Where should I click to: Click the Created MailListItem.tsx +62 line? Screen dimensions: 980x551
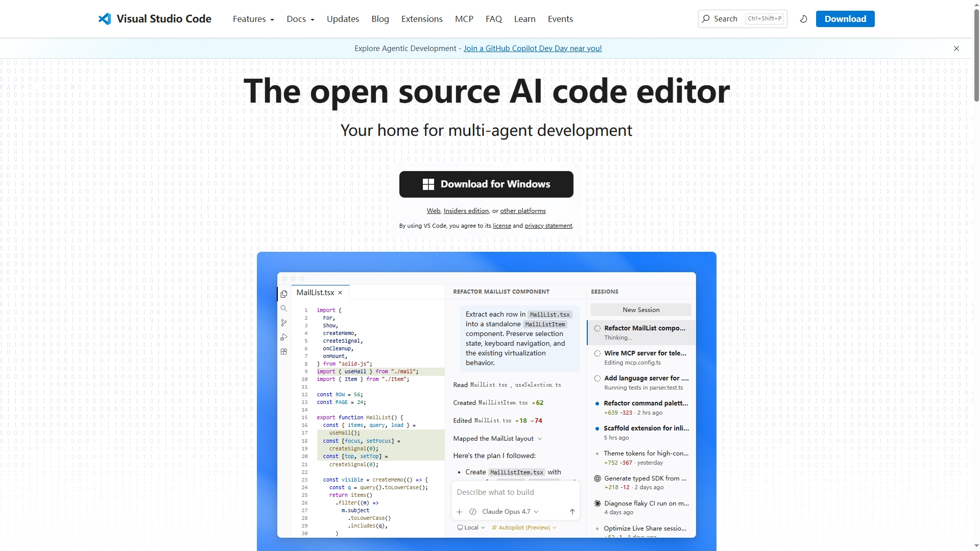(x=498, y=403)
